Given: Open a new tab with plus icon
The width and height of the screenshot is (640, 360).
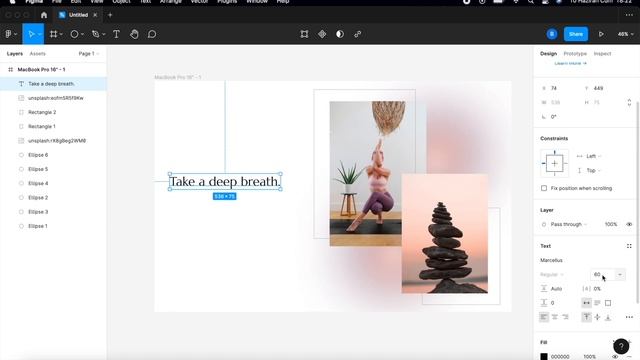Looking at the screenshot, I should point(110,15).
